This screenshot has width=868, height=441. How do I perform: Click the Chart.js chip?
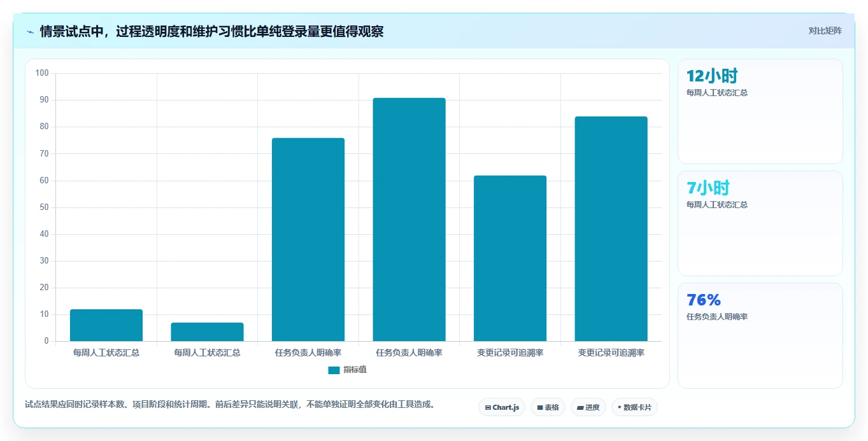point(502,407)
